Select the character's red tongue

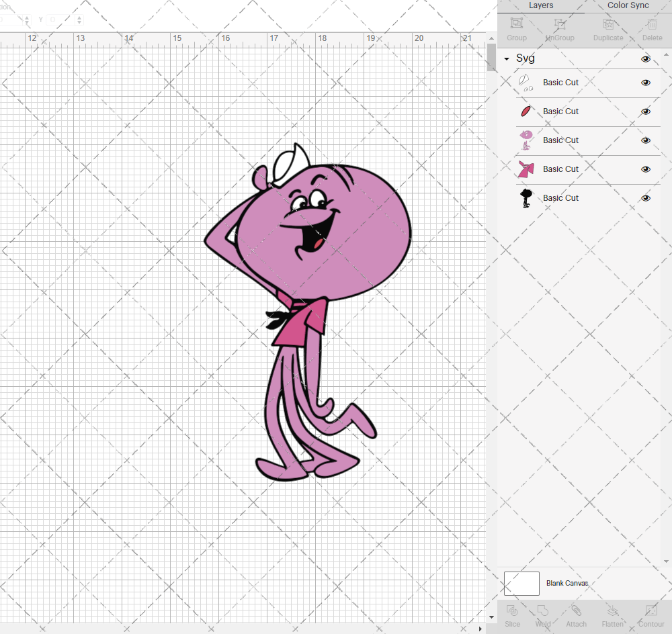pos(318,244)
